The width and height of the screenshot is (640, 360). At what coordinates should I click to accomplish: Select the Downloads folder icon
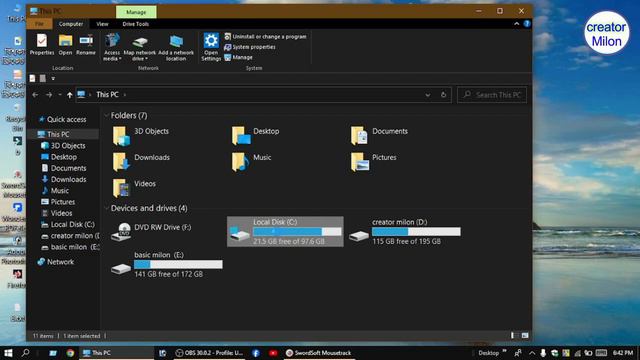click(121, 162)
